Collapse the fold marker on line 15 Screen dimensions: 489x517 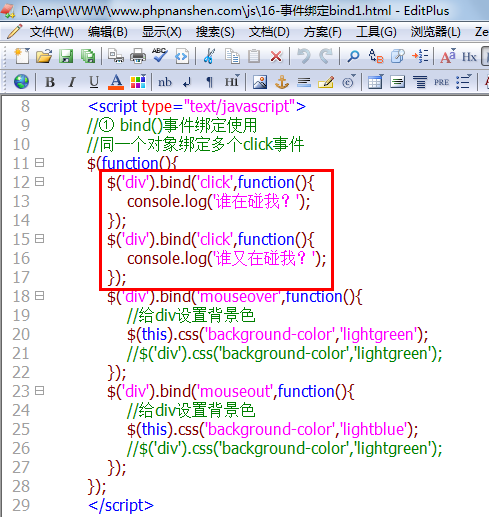click(40, 239)
